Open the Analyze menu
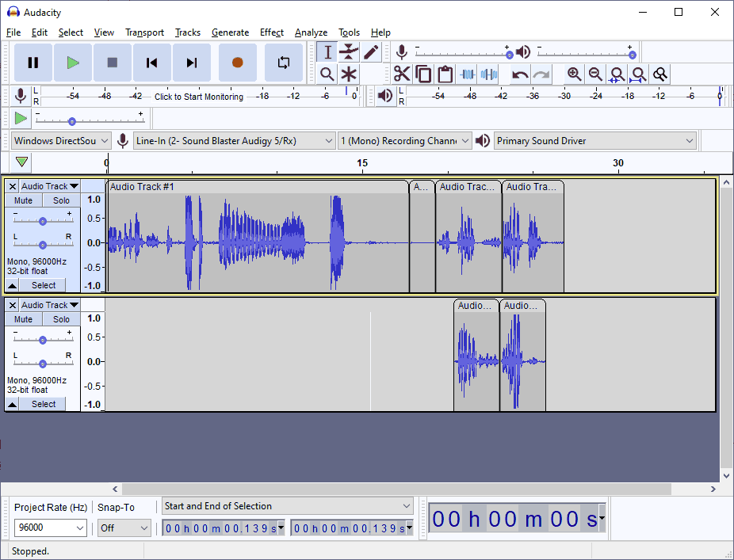 311,32
